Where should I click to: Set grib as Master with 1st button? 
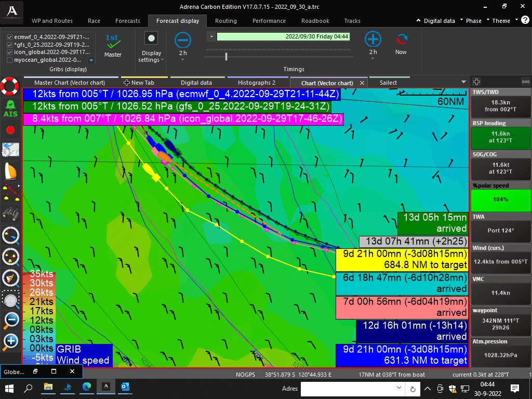[113, 45]
